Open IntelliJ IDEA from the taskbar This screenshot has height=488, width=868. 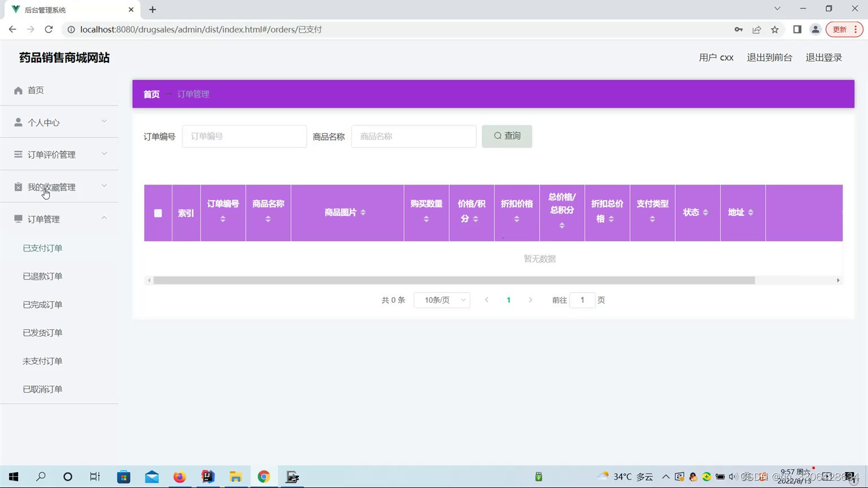[x=208, y=477]
